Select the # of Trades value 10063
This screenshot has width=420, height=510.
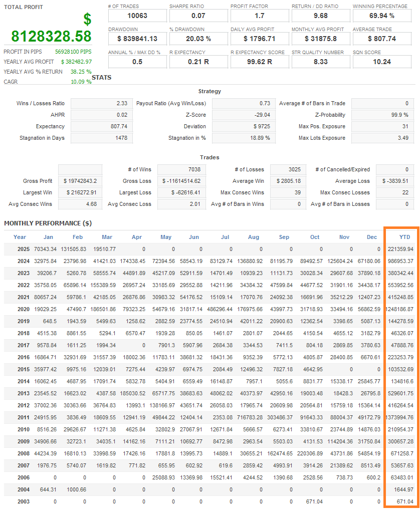pos(137,16)
